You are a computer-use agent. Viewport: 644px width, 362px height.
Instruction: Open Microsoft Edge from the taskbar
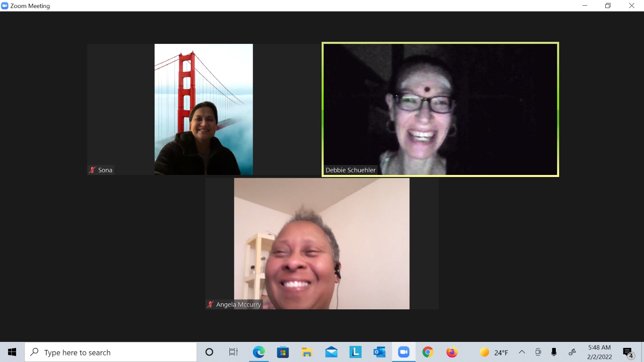[x=259, y=352]
